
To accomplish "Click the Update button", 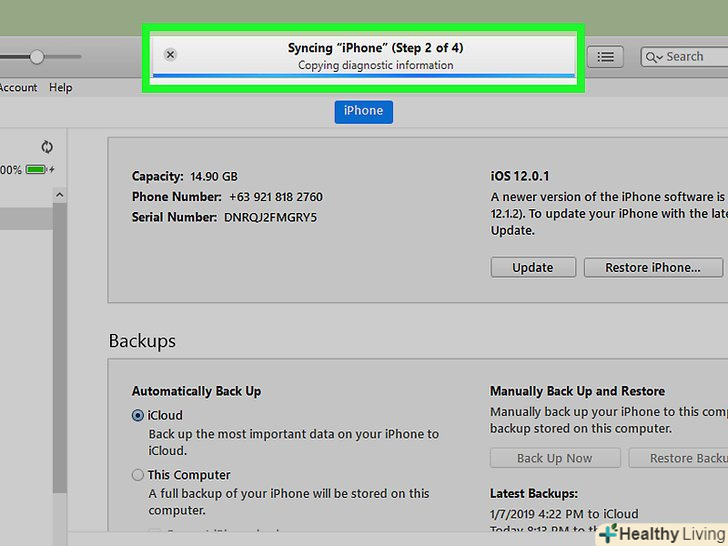I will [x=533, y=267].
